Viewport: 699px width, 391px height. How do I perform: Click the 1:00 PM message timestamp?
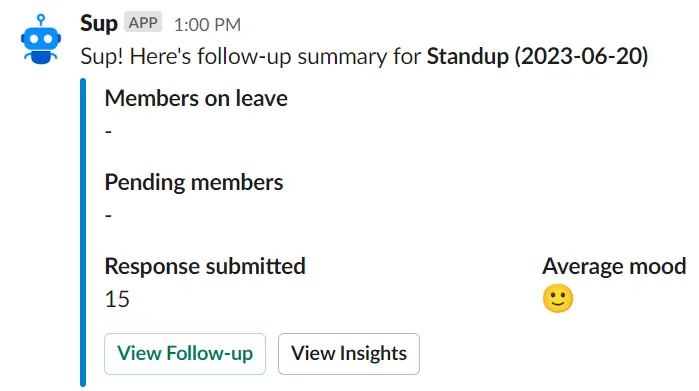[x=207, y=25]
